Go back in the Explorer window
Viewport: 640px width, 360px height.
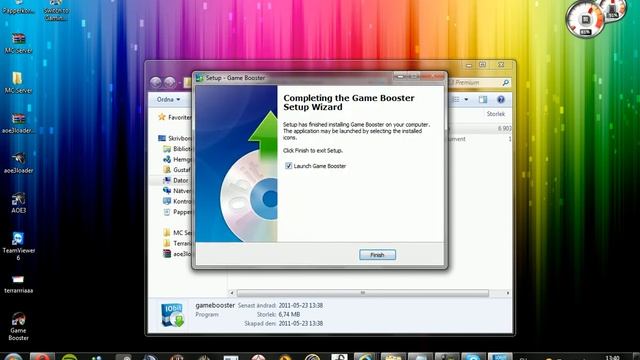click(156, 82)
